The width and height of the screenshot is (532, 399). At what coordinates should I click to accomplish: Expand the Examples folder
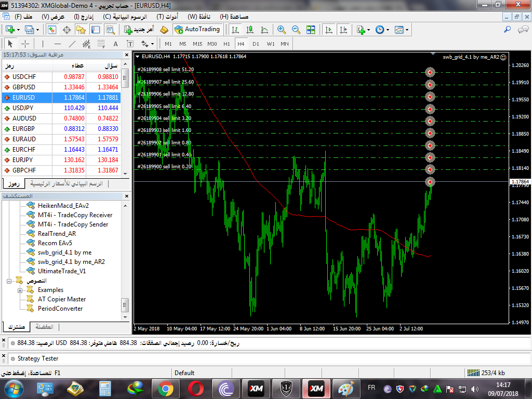point(20,290)
